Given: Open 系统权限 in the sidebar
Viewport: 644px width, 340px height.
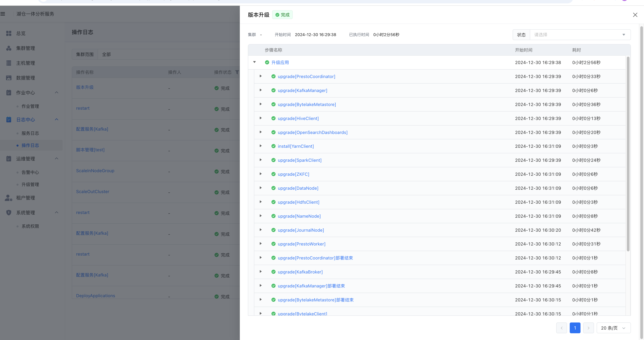Looking at the screenshot, I should (30, 226).
